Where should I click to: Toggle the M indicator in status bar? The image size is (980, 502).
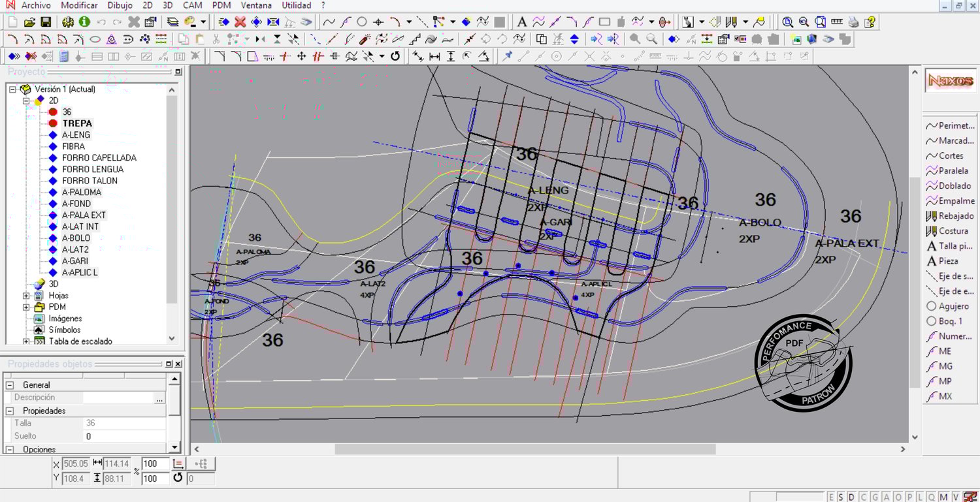(x=944, y=497)
